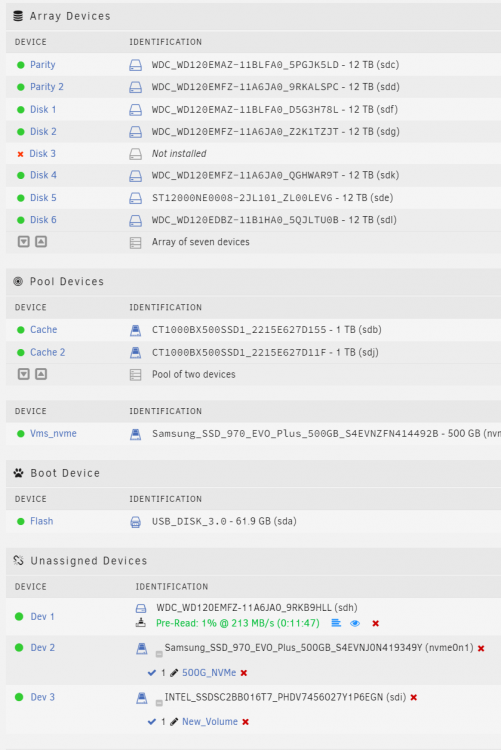501x750 pixels.
Task: Click the Cache 2 row SSD icon
Action: (135, 353)
